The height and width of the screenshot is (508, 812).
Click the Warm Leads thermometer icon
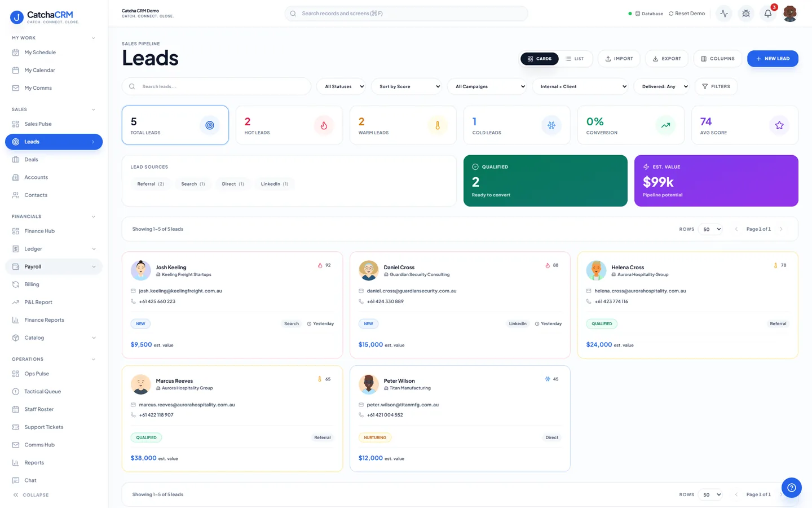438,125
